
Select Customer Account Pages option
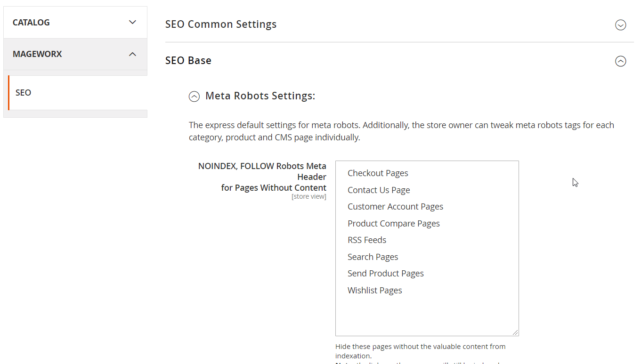(395, 207)
